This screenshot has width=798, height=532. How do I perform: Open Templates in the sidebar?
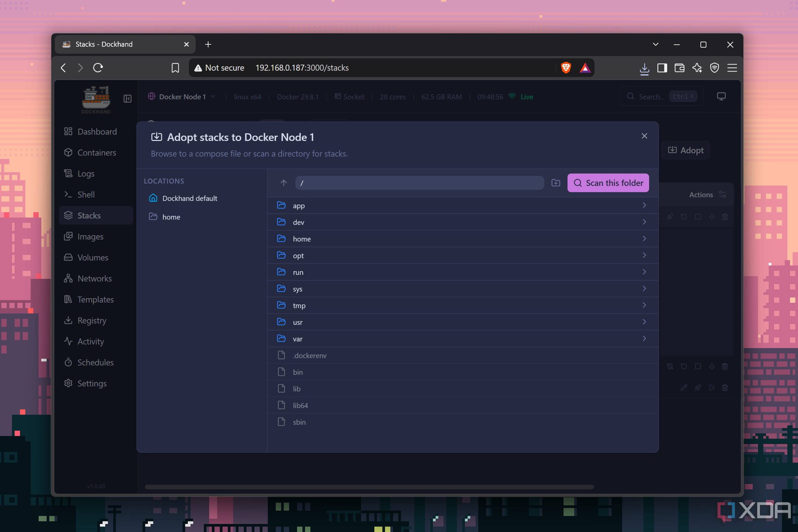pyautogui.click(x=96, y=300)
